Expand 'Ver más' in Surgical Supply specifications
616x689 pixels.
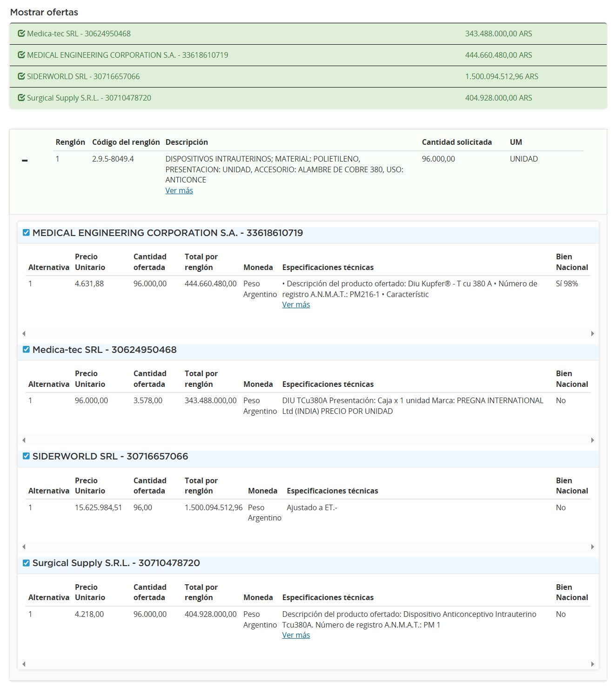(x=296, y=635)
